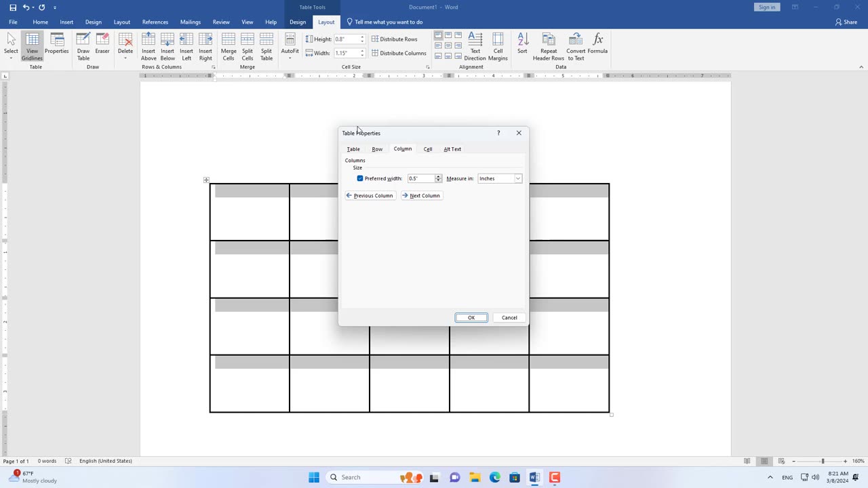Screen dimensions: 868x488
Task: Open the Mailings ribbon tab
Action: pyautogui.click(x=191, y=22)
